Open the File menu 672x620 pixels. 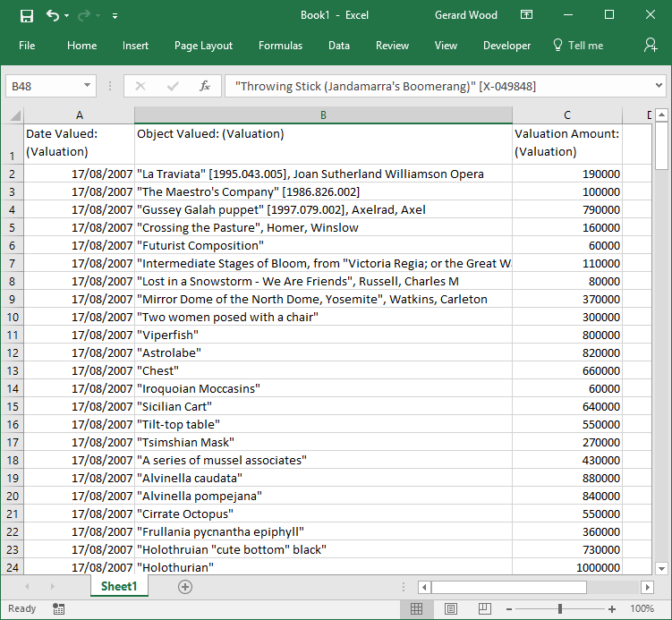pyautogui.click(x=27, y=46)
